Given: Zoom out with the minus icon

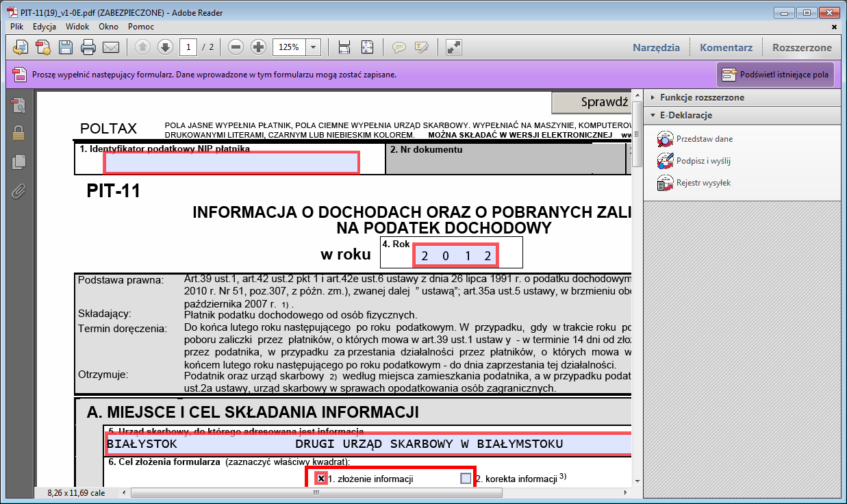Looking at the screenshot, I should pos(236,47).
